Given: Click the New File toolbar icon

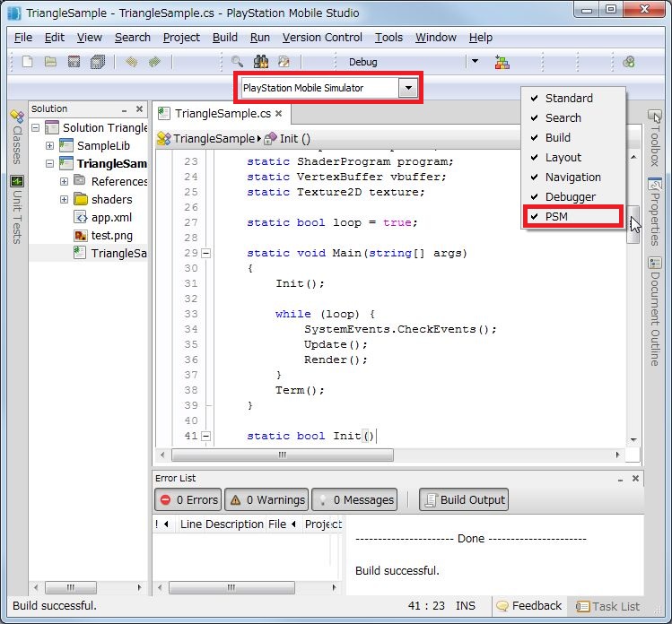Looking at the screenshot, I should (28, 62).
